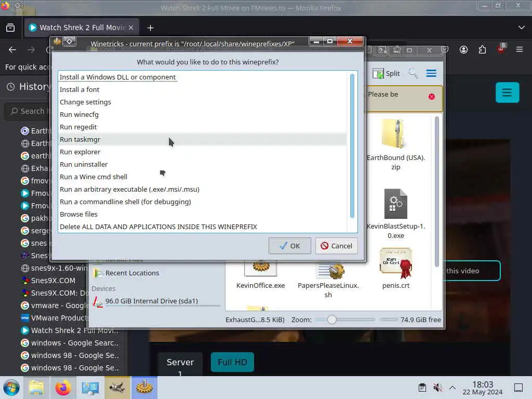This screenshot has height=399, width=532.
Task: Select 'Run an arbitrary executable' option
Action: pyautogui.click(x=203, y=189)
